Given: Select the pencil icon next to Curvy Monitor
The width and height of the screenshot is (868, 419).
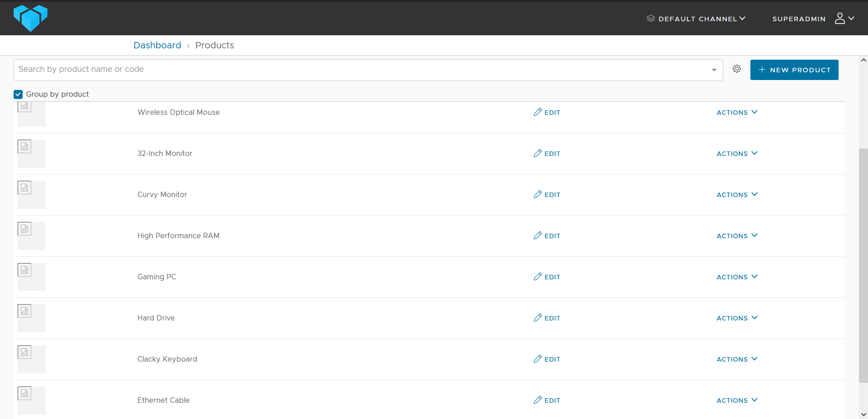Looking at the screenshot, I should pos(537,194).
